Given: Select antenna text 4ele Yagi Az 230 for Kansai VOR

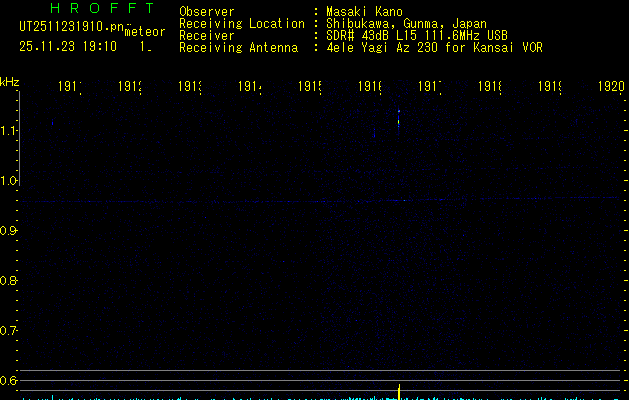Looking at the screenshot, I should click(434, 47).
